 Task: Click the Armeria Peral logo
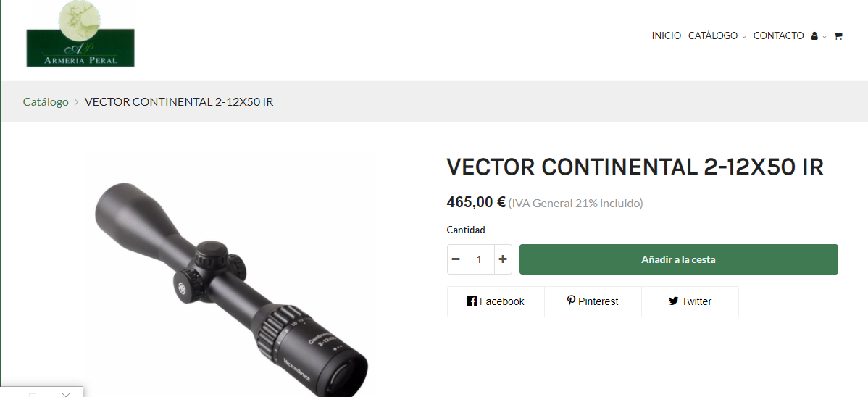[80, 34]
